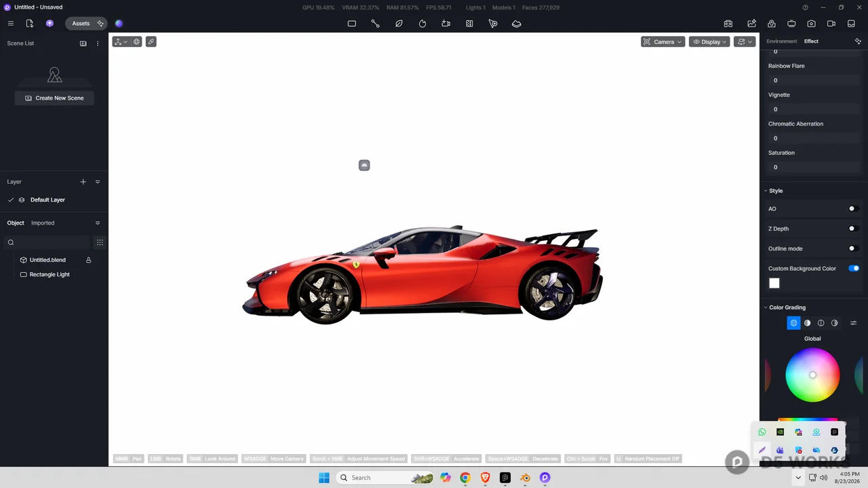Open Scene List three-dot options
Viewport: 868px width, 488px height.
pyautogui.click(x=98, y=43)
